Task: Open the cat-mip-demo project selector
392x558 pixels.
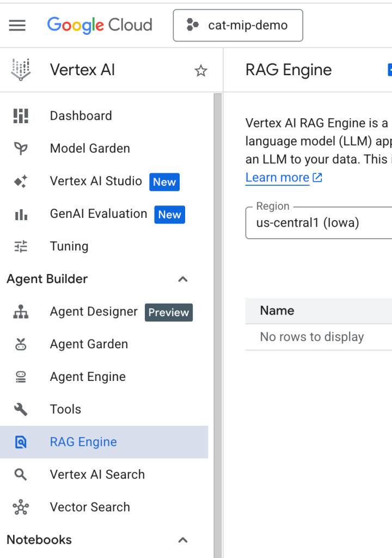Action: (x=238, y=25)
